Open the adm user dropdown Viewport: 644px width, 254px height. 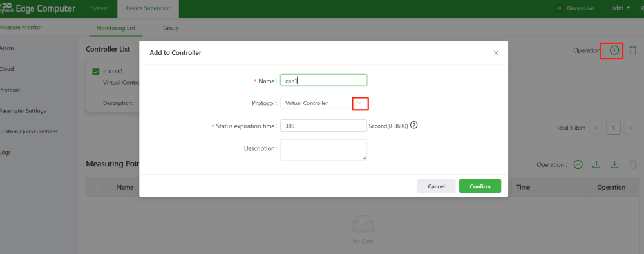(621, 8)
